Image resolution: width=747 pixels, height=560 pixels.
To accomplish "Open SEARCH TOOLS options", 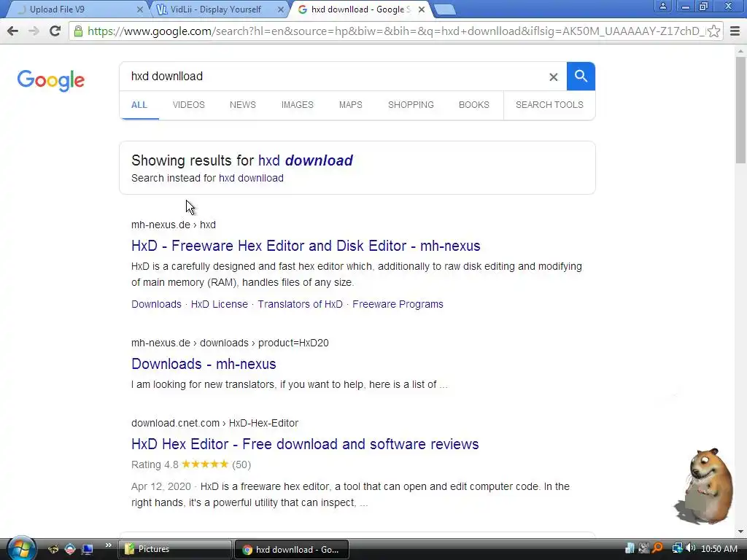I will (x=549, y=105).
